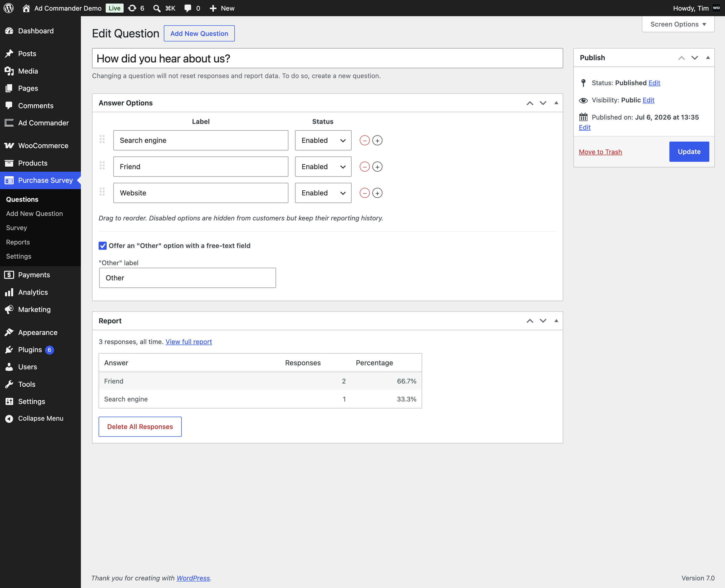Grab the drag handle of Search engine row

[x=102, y=139]
